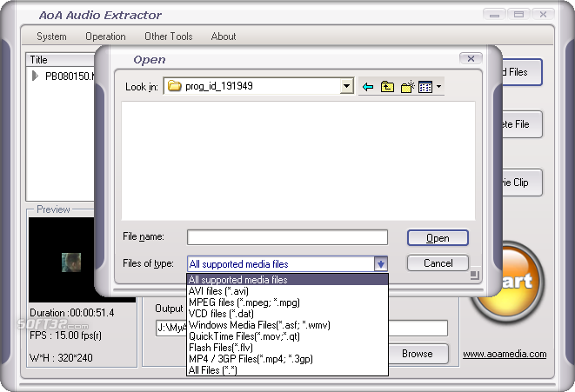Click the dialog resize grip corner
The width and height of the screenshot is (575, 392).
click(474, 275)
